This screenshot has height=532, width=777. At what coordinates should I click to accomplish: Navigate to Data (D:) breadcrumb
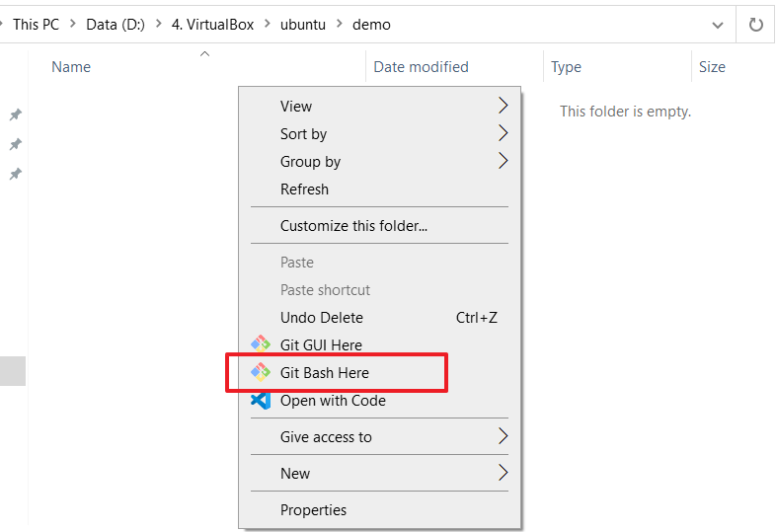point(116,25)
